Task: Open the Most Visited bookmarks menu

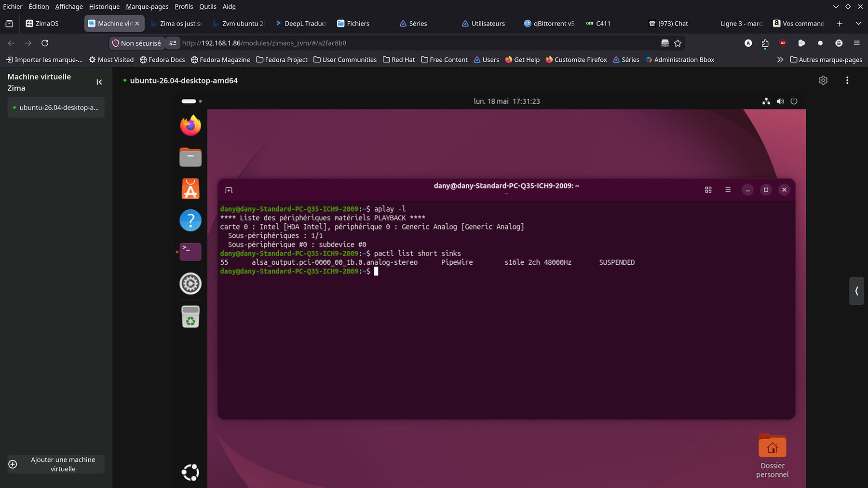Action: pyautogui.click(x=111, y=60)
